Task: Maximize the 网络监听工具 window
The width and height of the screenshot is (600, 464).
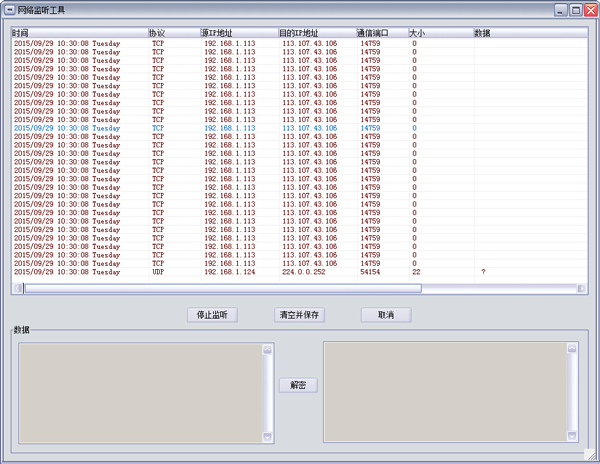Action: pos(575,10)
